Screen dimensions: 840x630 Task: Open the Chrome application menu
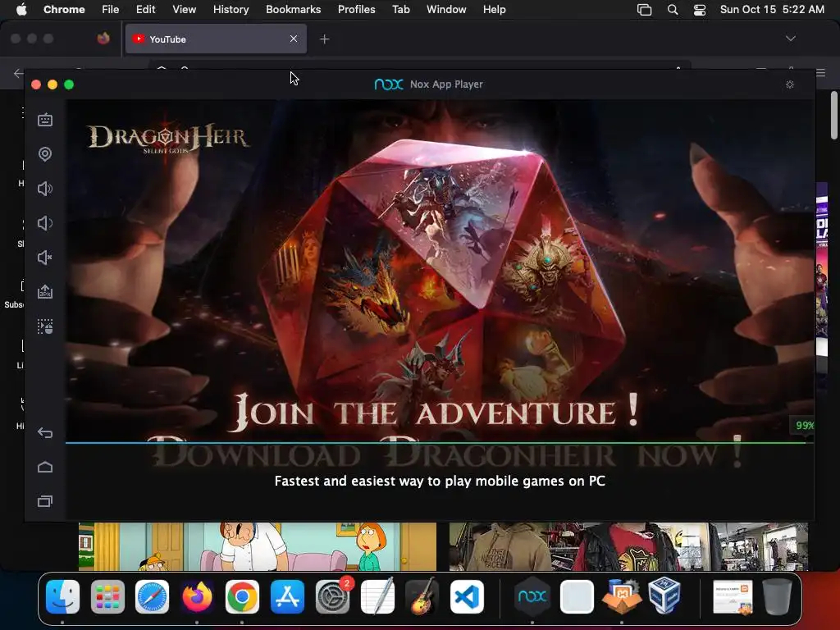[x=64, y=10]
